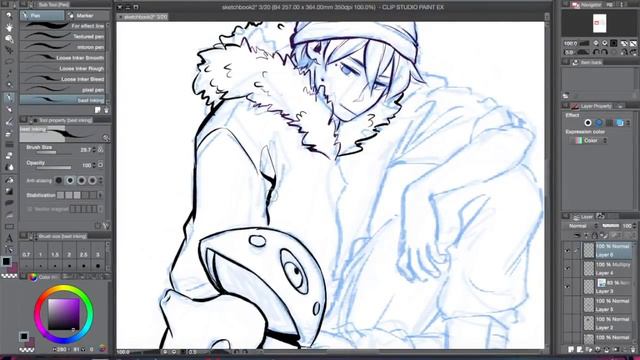Viewport: 640px width, 360px height.
Task: Select the Lasso selection tool
Action: pos(9,62)
